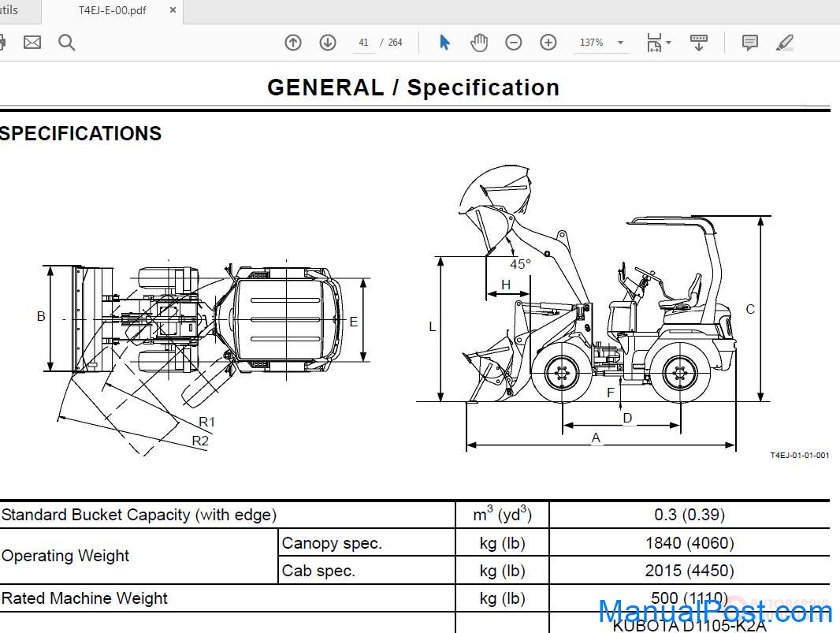Click the SPECIFICATIONS section title
The height and width of the screenshot is (633, 840).
(80, 133)
